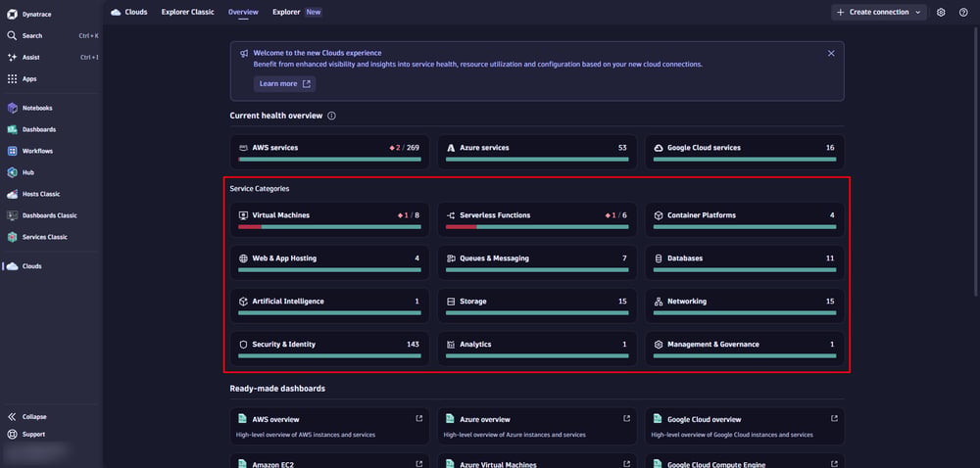Open Google Cloud overview external link icon

click(x=834, y=419)
